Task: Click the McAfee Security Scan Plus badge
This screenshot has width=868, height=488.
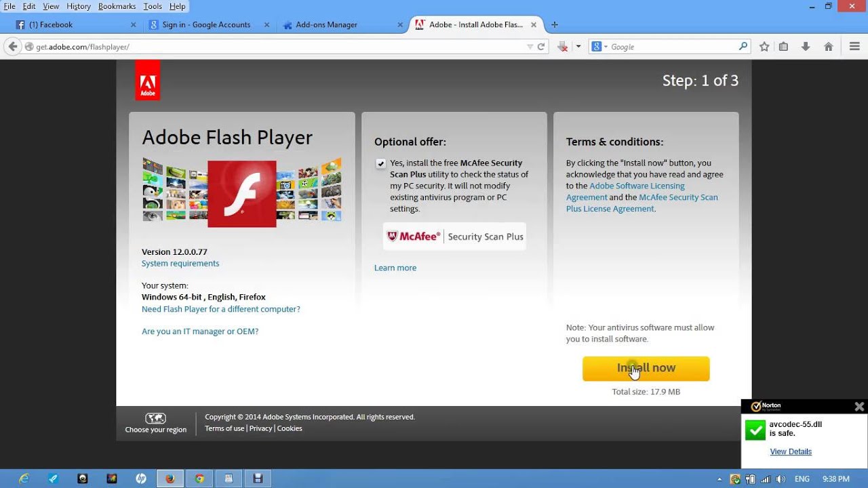Action: coord(454,237)
